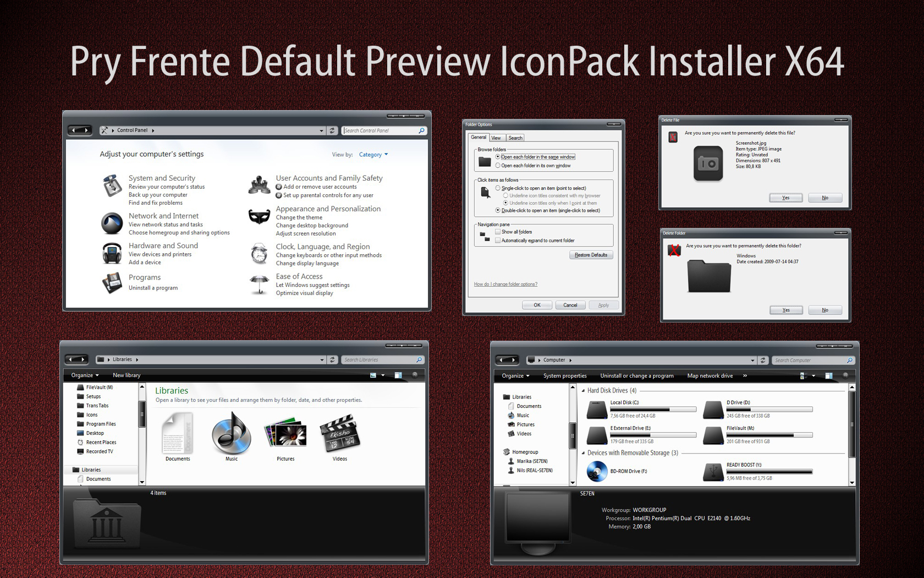This screenshot has width=924, height=578.
Task: Click Yes in Delete File dialog
Action: tap(785, 198)
